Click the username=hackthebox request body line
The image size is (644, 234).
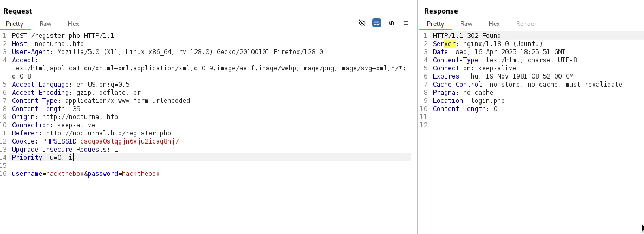86,174
